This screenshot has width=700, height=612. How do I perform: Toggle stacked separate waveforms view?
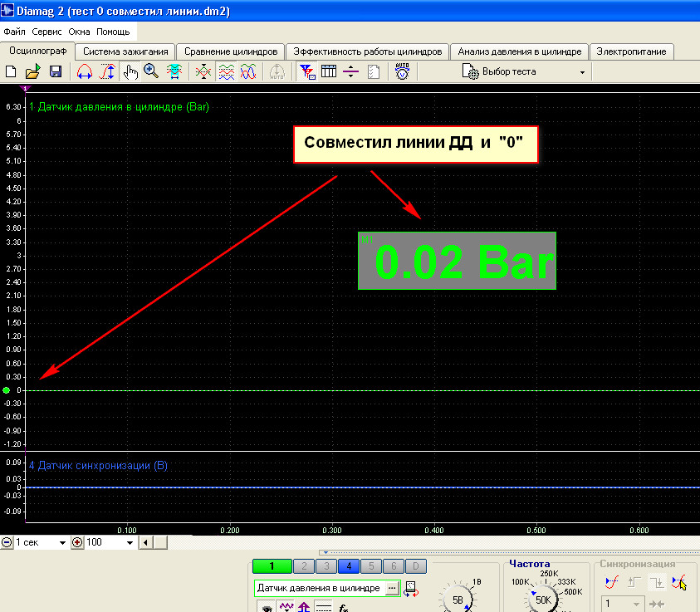click(x=227, y=71)
